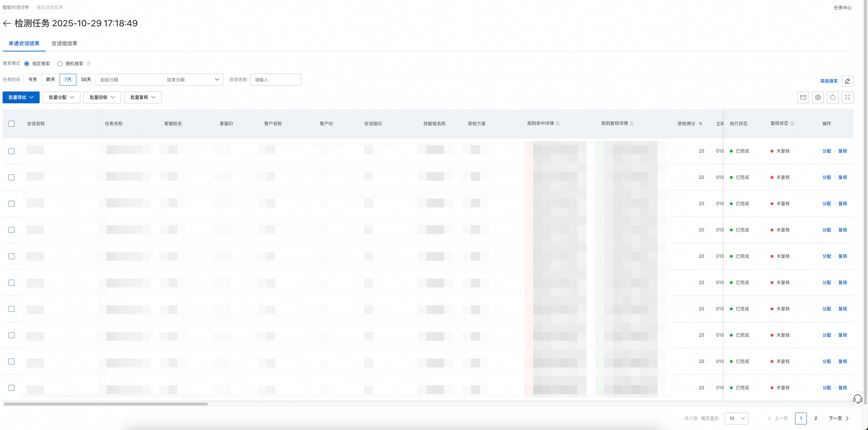Expand the 批量导出 dropdown
Screen dimensions: 868x430
click(x=21, y=97)
